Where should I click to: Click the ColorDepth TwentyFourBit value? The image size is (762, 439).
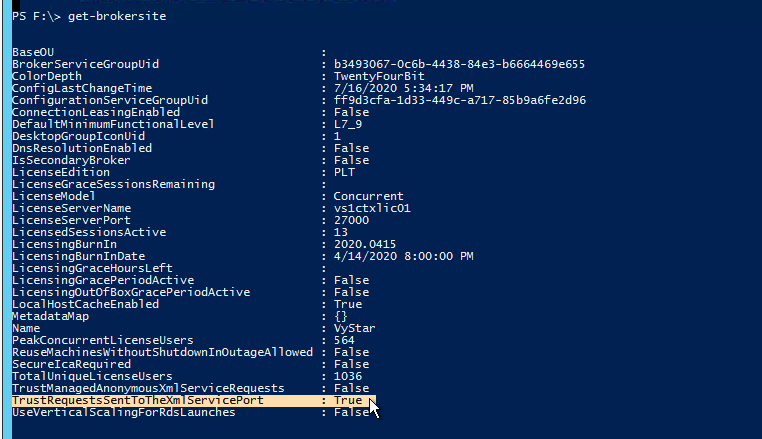(x=379, y=76)
